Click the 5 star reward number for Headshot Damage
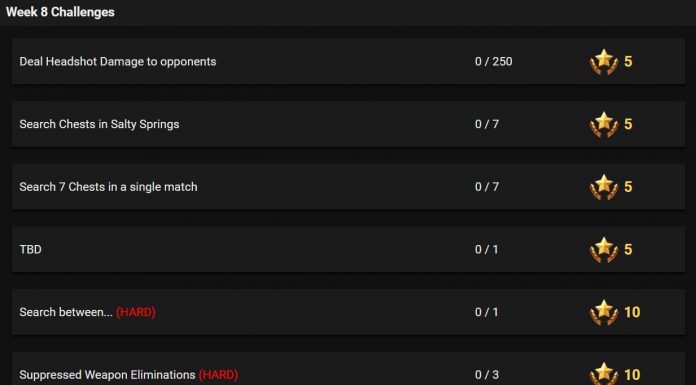The image size is (696, 385). (x=628, y=61)
